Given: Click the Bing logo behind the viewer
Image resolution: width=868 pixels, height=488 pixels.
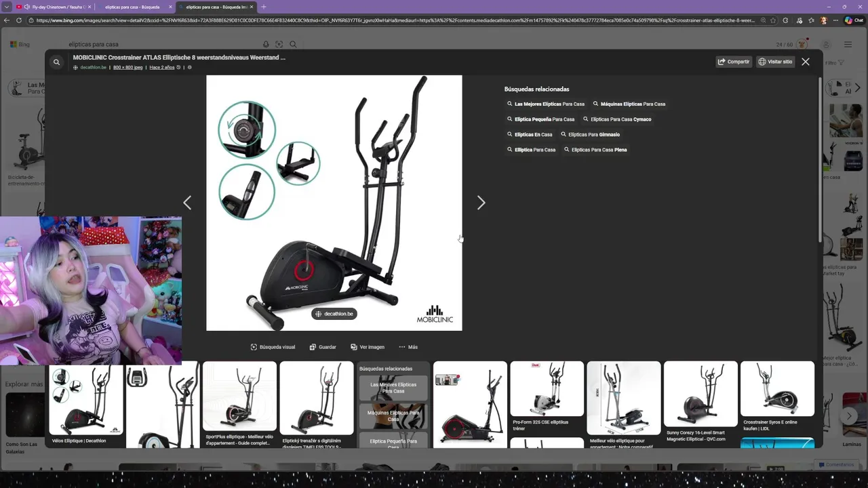Looking at the screenshot, I should pos(20,44).
